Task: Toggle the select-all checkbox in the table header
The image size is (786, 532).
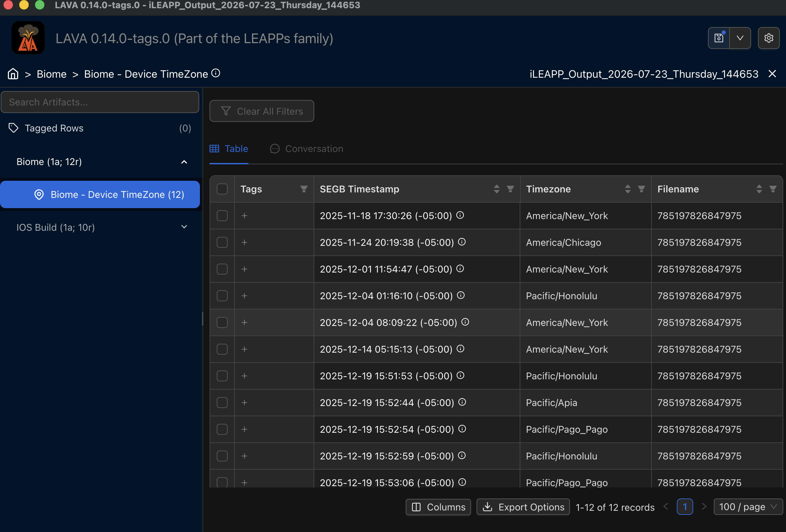Action: pyautogui.click(x=222, y=189)
